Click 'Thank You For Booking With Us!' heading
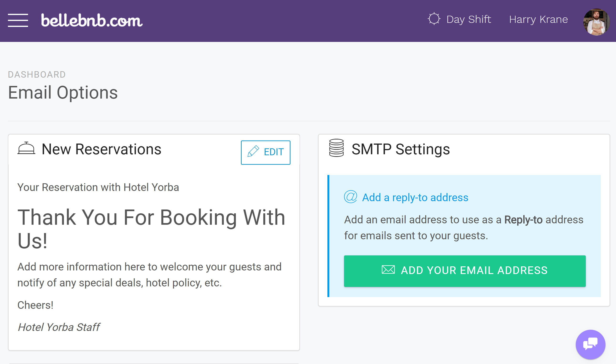 (x=151, y=229)
